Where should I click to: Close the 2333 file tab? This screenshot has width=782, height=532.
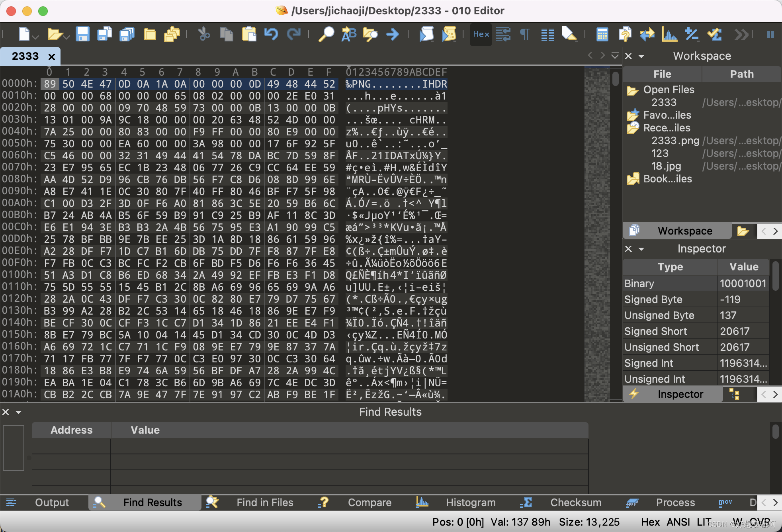51,57
